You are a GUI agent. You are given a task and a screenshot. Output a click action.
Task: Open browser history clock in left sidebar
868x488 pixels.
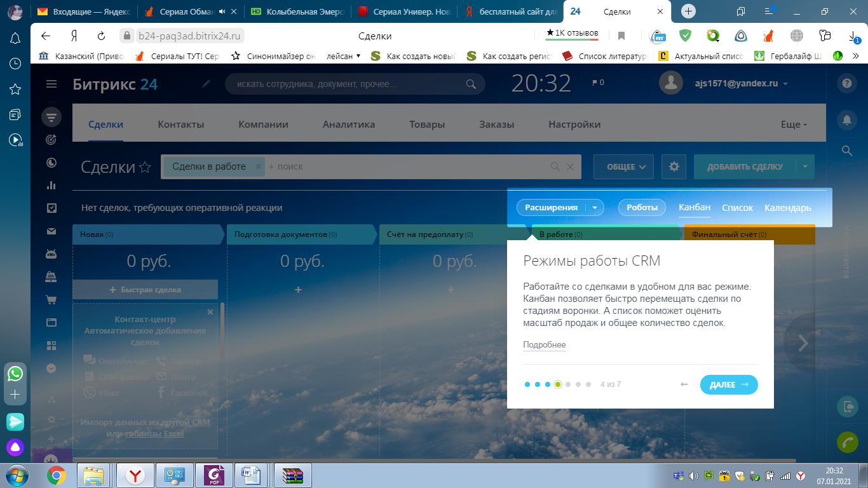pyautogui.click(x=15, y=64)
